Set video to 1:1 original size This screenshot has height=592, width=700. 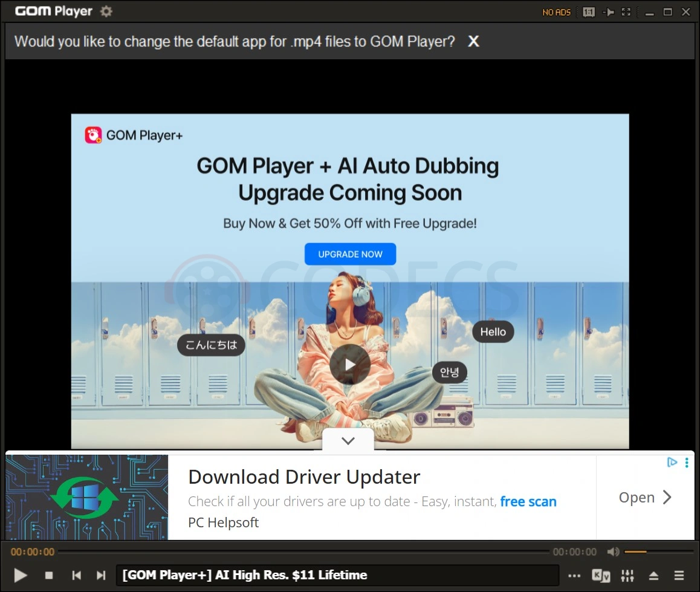point(589,12)
